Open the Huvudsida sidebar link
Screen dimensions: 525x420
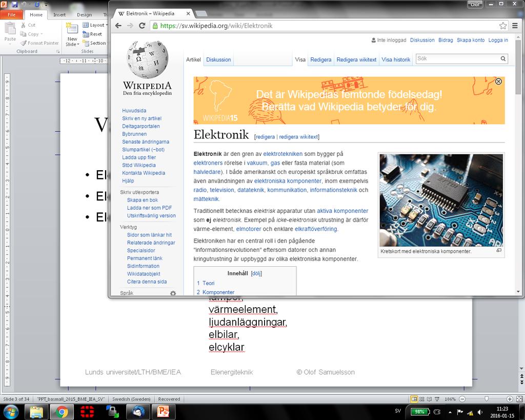pyautogui.click(x=134, y=111)
